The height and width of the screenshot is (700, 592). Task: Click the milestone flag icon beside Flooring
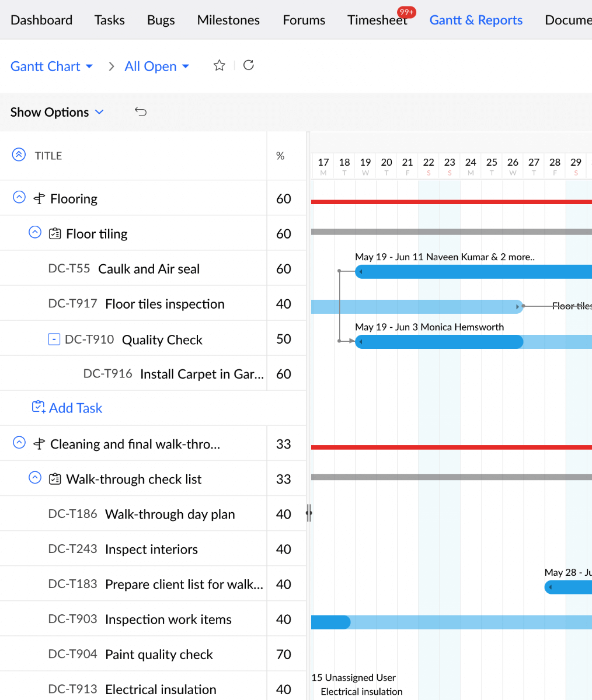[39, 198]
